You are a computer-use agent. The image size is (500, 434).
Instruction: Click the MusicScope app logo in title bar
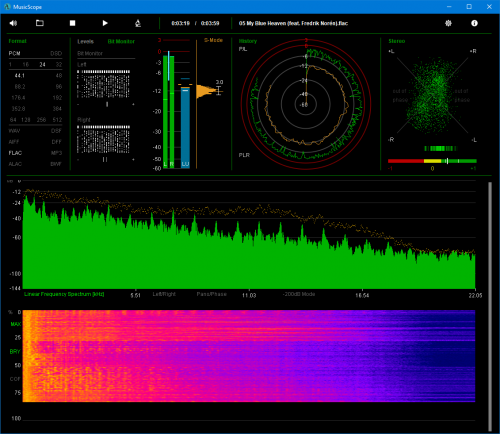[7, 7]
